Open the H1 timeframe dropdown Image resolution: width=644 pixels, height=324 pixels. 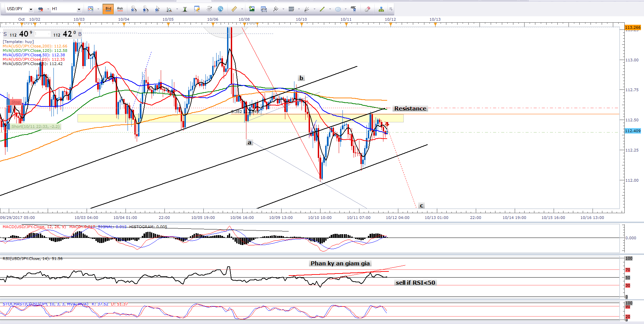coord(79,9)
